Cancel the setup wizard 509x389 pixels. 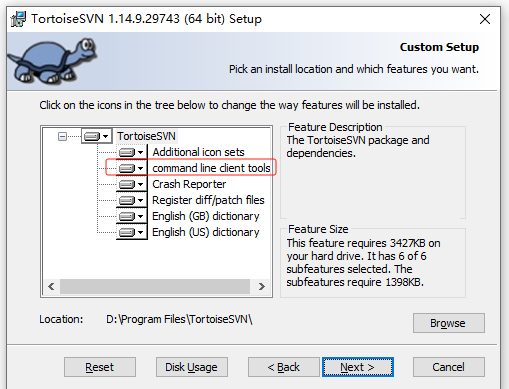[449, 367]
